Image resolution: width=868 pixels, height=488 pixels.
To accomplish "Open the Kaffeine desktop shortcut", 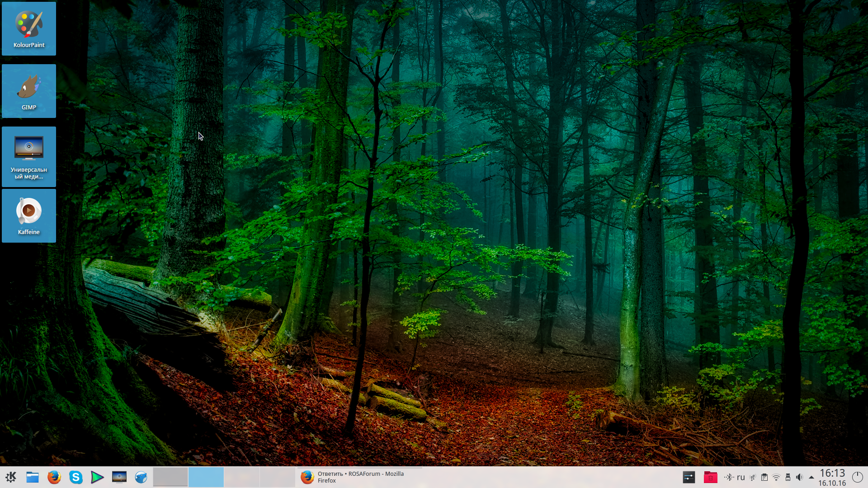I will (x=28, y=216).
